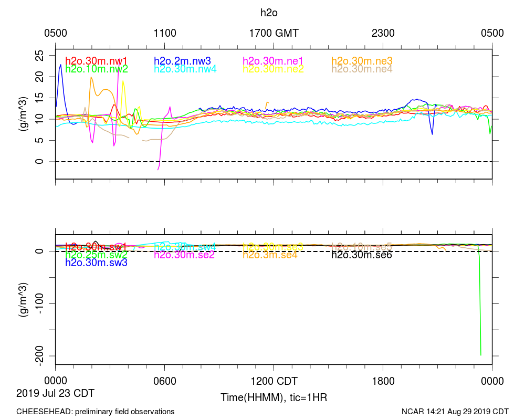Screen dimensions: 525x420
Task: Select legend label h2o.30m.sw1
Action: tap(96, 247)
